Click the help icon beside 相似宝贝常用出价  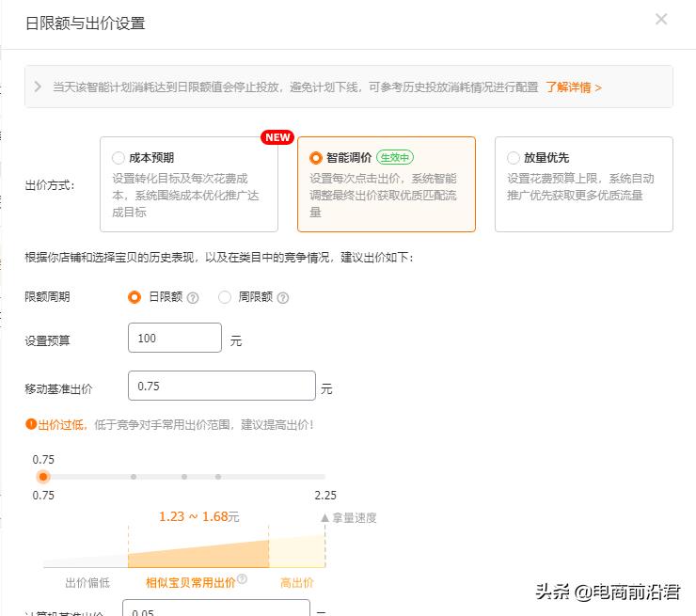click(242, 578)
